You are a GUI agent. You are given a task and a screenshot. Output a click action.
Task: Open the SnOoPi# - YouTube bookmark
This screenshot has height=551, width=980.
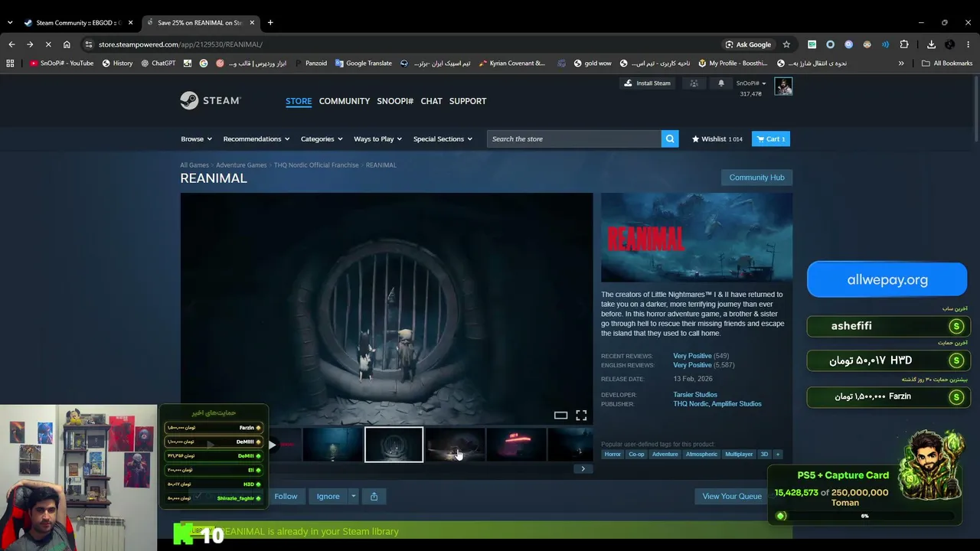(x=61, y=64)
